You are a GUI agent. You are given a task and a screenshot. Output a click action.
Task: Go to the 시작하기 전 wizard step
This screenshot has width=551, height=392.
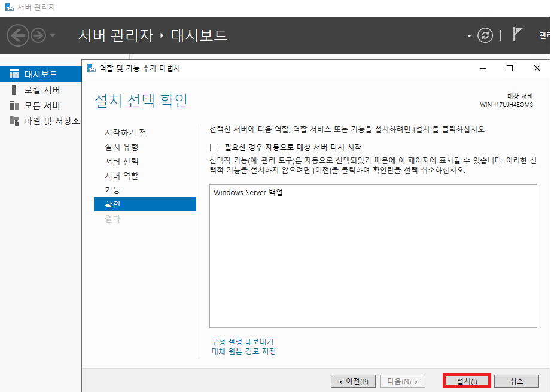[x=126, y=132]
